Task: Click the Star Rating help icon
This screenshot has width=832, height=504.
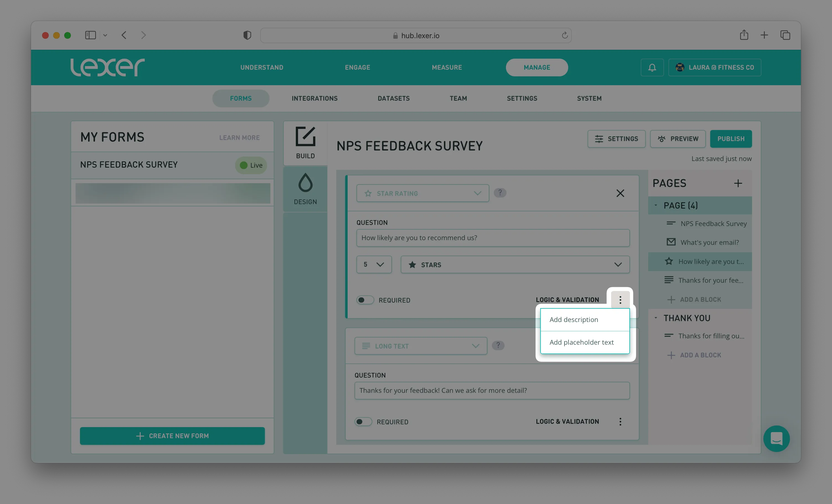Action: tap(500, 193)
